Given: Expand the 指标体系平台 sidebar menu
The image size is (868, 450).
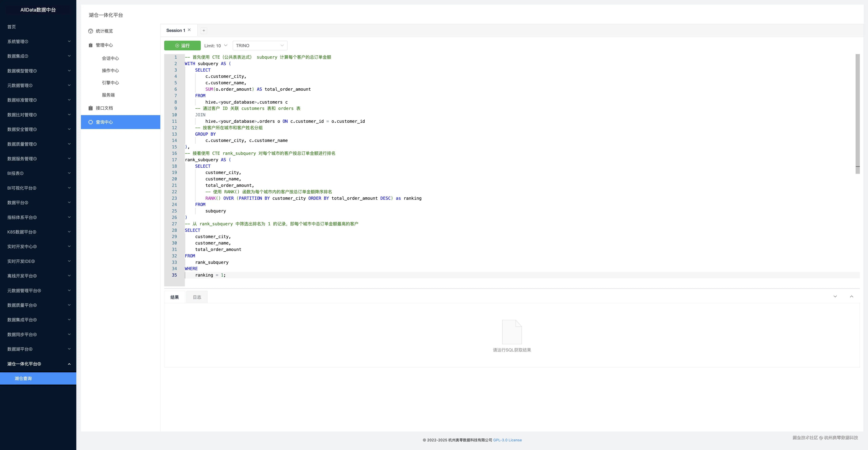Looking at the screenshot, I should pos(38,217).
